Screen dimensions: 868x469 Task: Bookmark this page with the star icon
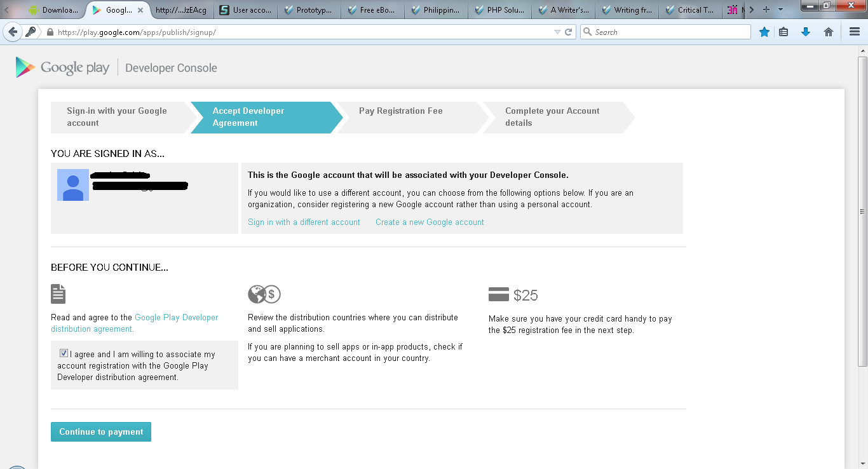click(764, 32)
